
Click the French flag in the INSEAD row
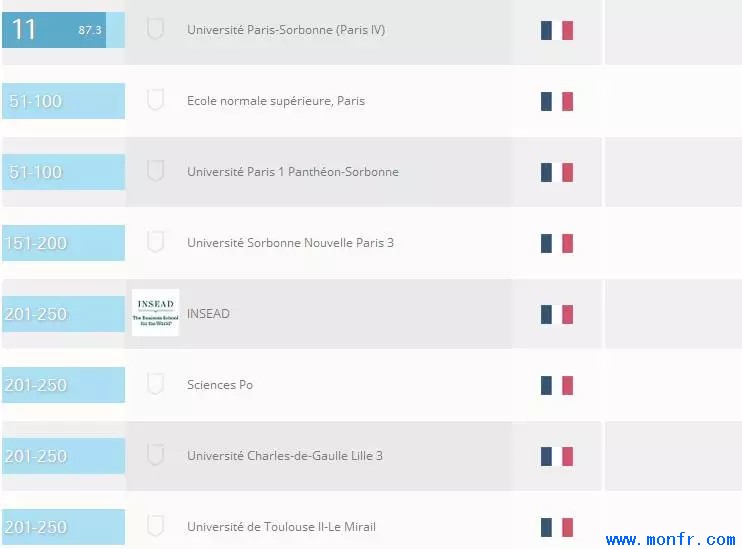click(x=557, y=314)
